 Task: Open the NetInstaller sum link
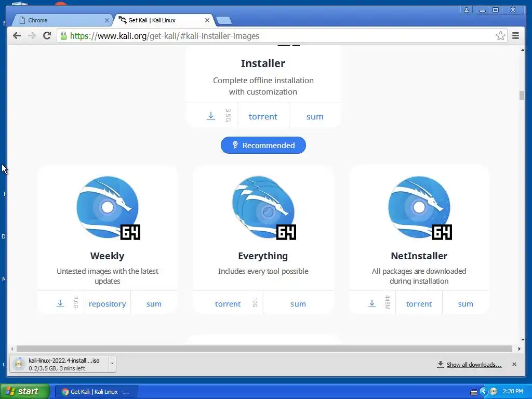click(x=465, y=303)
